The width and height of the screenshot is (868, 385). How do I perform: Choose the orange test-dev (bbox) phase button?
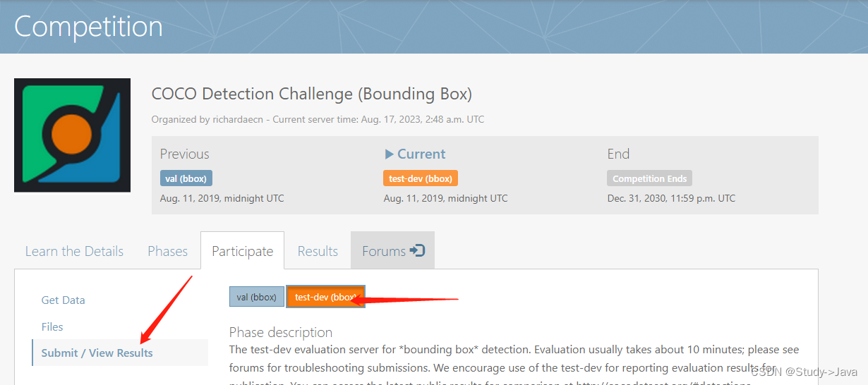(326, 297)
